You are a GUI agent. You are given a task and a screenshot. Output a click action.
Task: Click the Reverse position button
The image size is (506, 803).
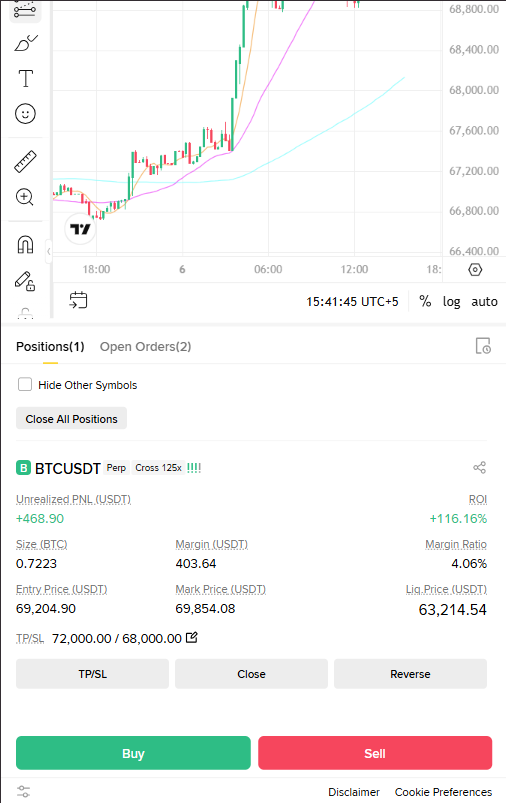click(x=410, y=674)
